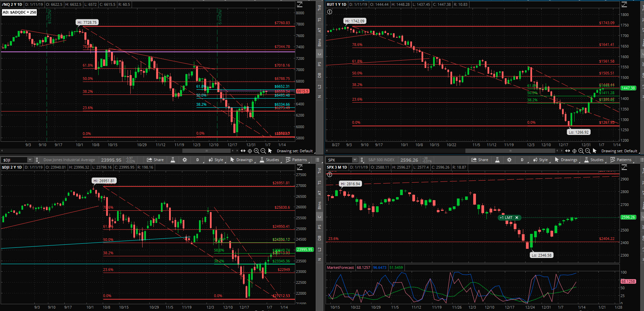Click the Lo: 2346.58 bubble on the SPX chart
Viewport: 644px width, 311px height.
coord(542,255)
